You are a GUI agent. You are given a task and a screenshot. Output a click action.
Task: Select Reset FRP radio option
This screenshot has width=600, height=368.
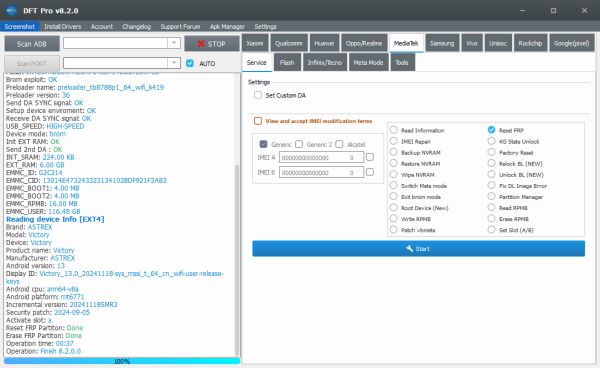[x=492, y=130]
